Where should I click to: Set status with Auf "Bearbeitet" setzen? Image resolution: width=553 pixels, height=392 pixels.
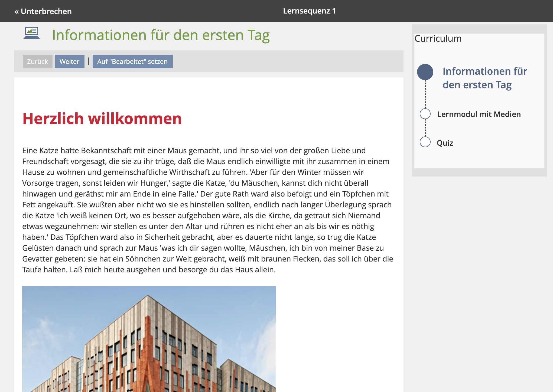point(132,61)
